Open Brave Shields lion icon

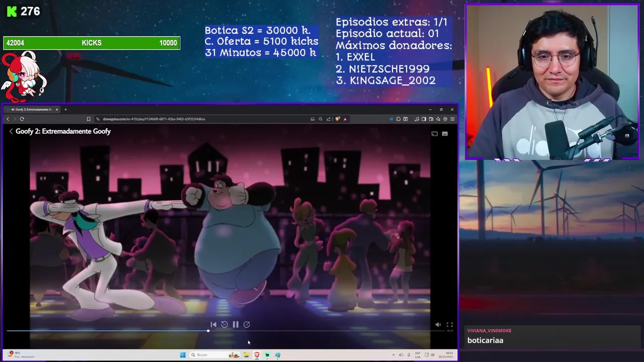click(338, 119)
